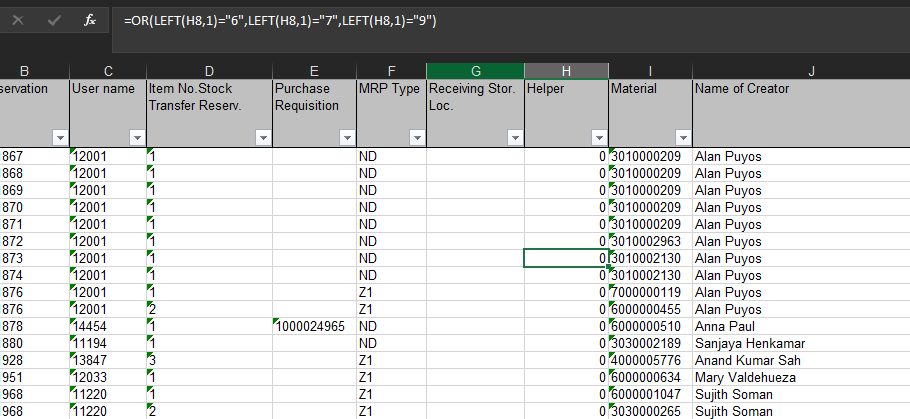
Task: Select reservation cell 951
Action: tap(35, 377)
